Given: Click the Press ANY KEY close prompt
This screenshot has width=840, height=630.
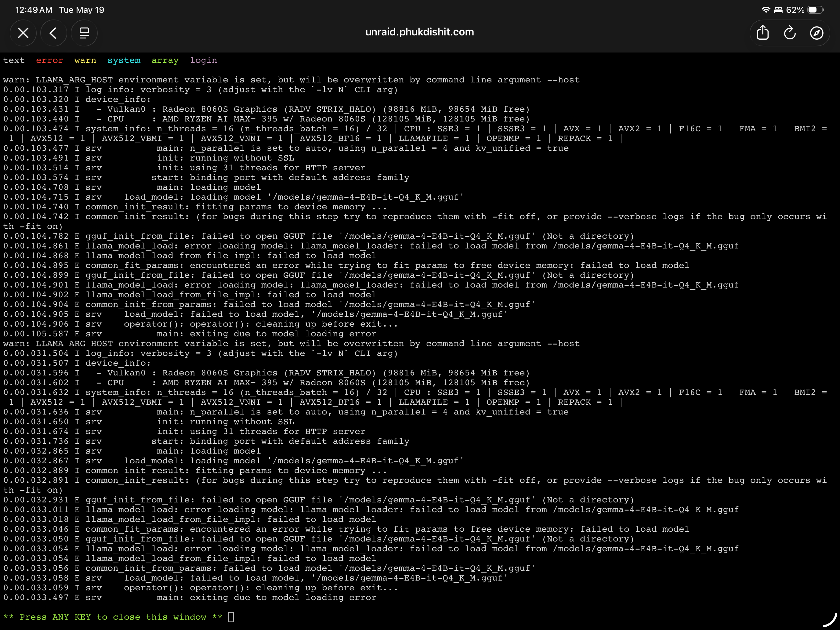Looking at the screenshot, I should coord(113,617).
